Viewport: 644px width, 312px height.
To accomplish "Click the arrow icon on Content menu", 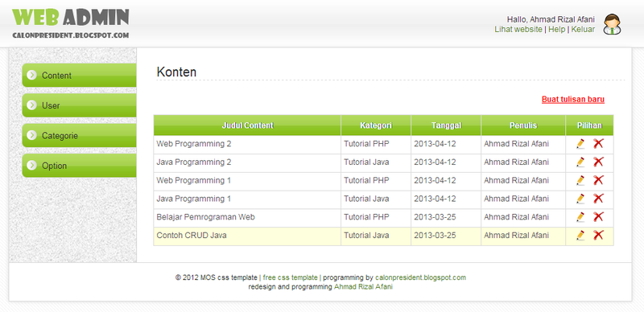I will click(x=31, y=75).
